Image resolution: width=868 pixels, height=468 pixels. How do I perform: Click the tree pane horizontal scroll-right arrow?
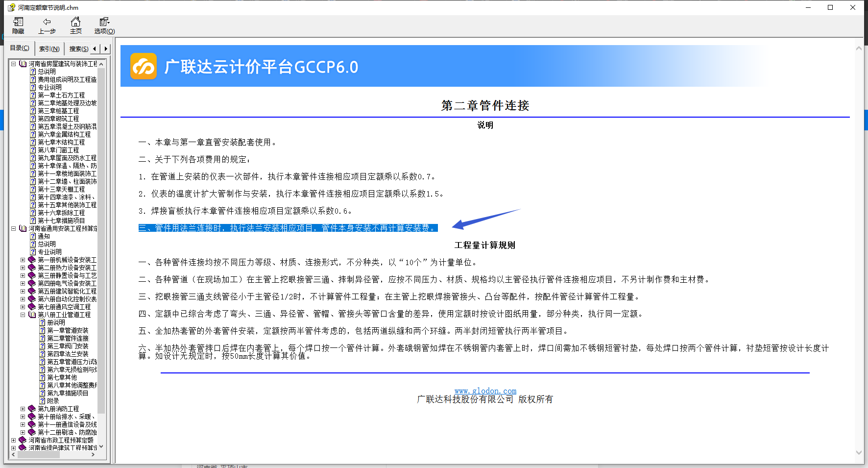tap(93, 454)
